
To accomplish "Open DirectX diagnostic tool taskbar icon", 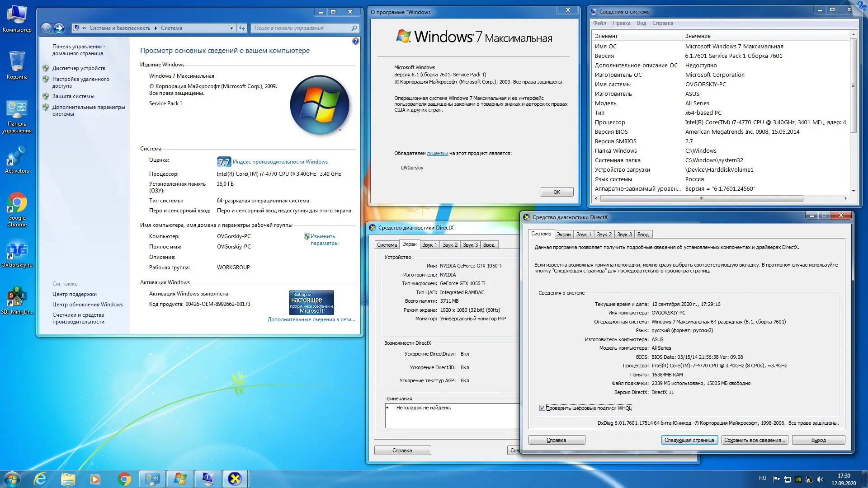I will point(235,479).
